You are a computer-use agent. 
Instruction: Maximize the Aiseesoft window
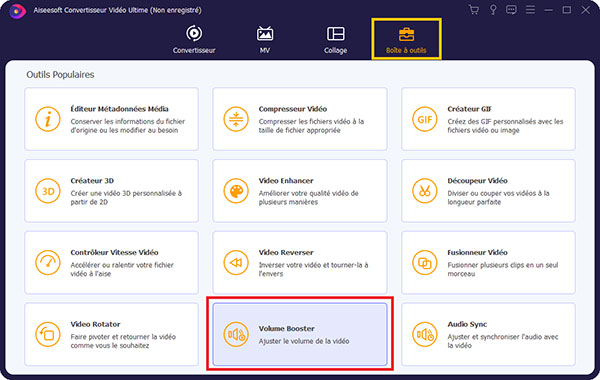coord(567,10)
